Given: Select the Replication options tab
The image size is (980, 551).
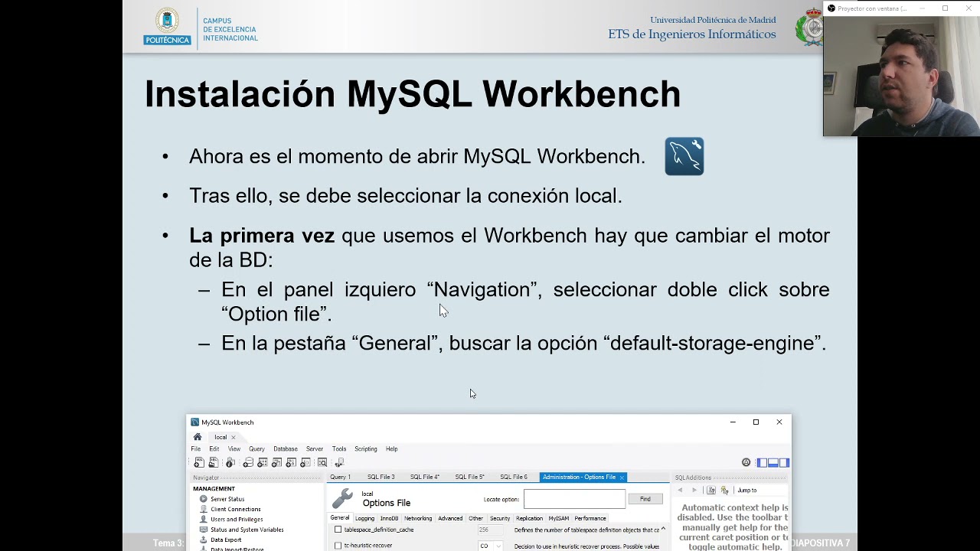Looking at the screenshot, I should (x=529, y=519).
